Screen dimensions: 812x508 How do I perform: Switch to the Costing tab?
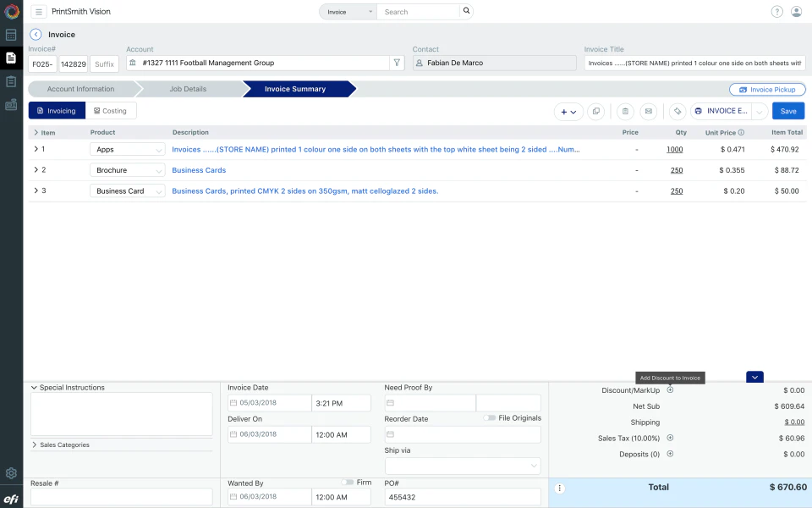[x=111, y=110]
